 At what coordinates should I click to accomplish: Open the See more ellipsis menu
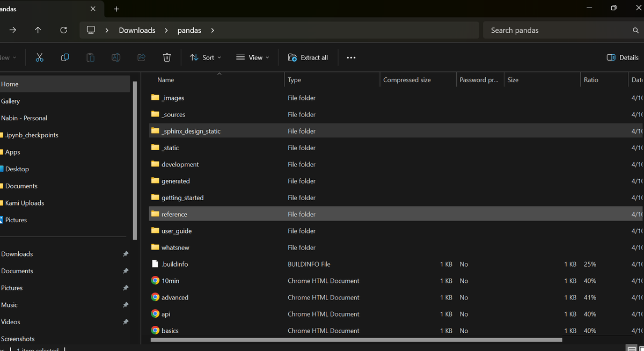[x=351, y=57]
